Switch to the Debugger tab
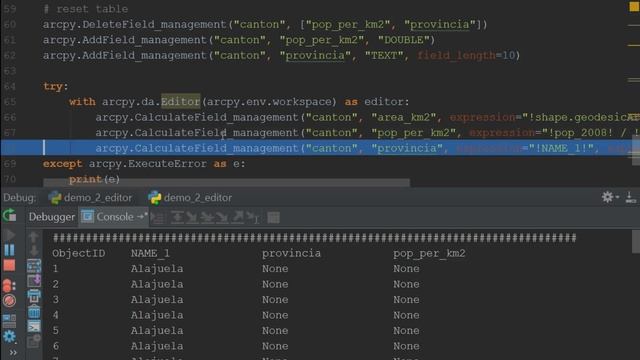The width and height of the screenshot is (640, 360). point(51,217)
